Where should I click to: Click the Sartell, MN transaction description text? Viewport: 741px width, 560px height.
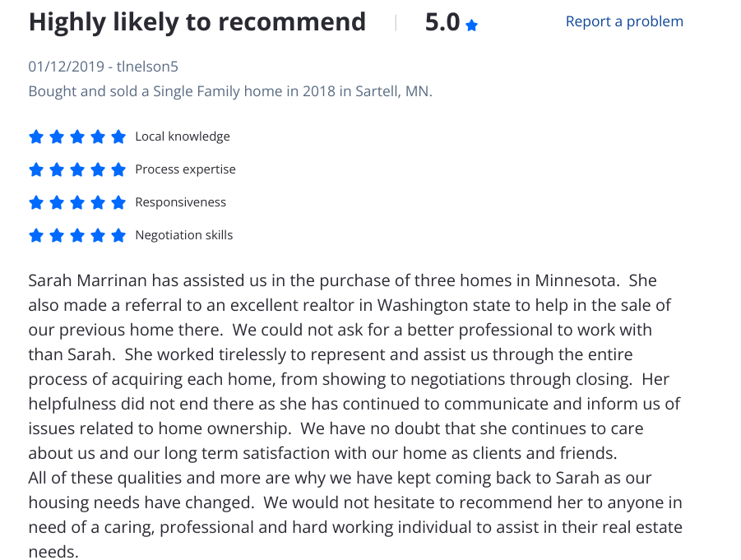230,91
